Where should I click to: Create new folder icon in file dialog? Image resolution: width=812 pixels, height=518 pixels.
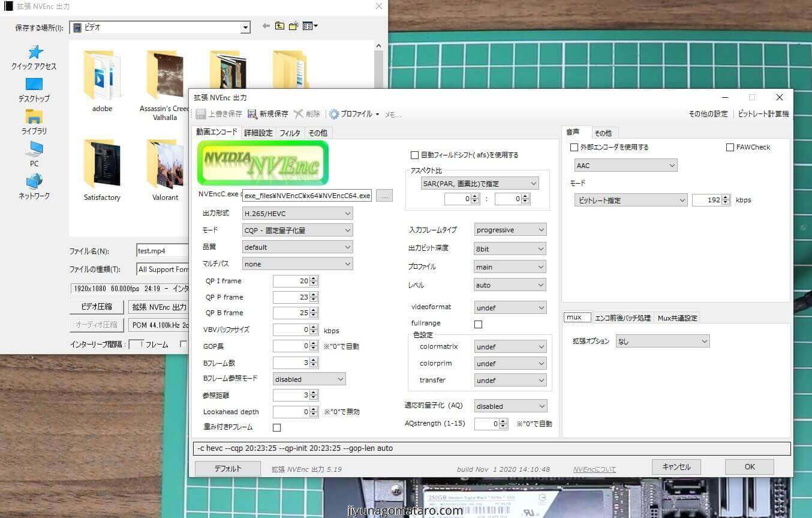(x=294, y=26)
